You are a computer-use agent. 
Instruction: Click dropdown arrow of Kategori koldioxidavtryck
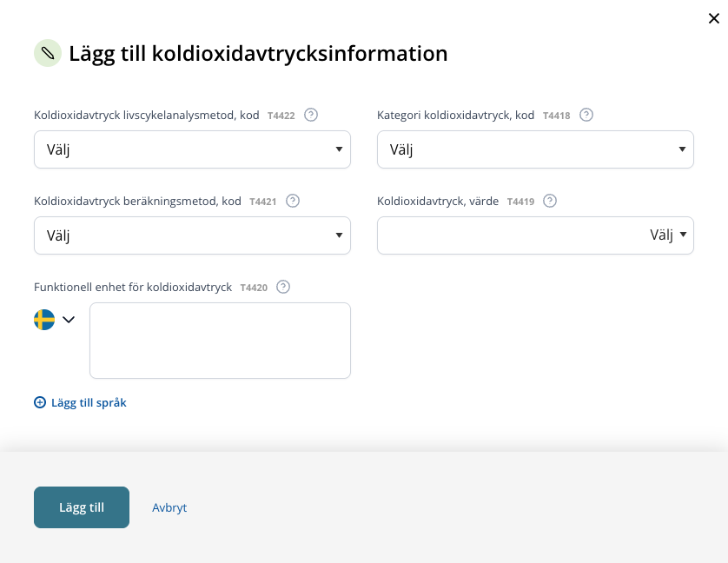(682, 149)
